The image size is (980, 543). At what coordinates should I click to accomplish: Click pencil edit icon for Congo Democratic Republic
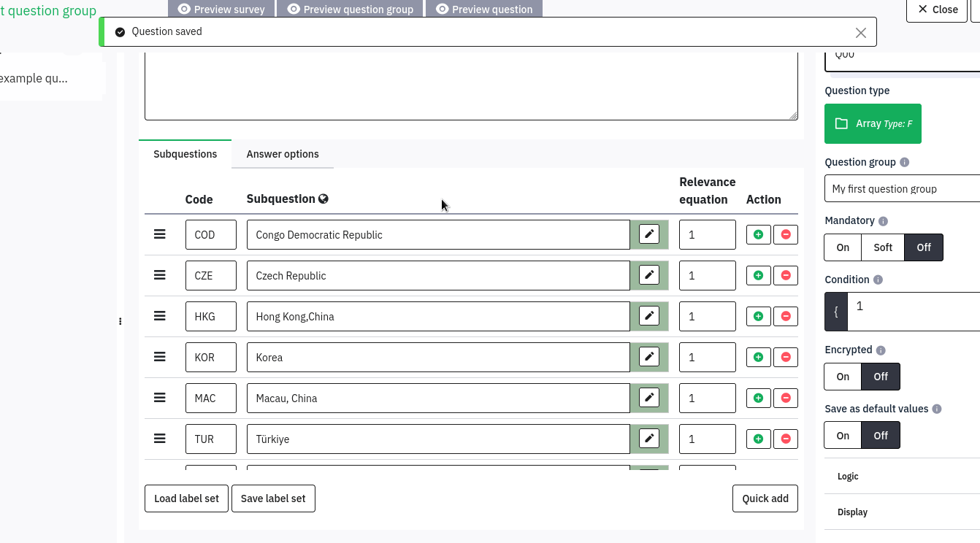(648, 234)
